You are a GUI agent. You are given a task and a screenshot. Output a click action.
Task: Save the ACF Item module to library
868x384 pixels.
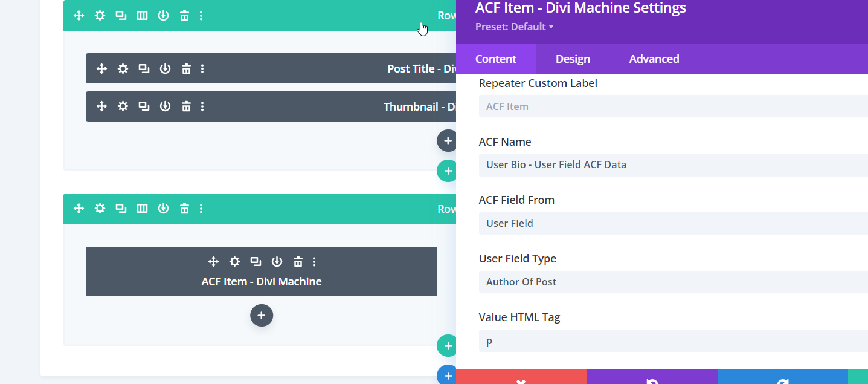click(277, 262)
